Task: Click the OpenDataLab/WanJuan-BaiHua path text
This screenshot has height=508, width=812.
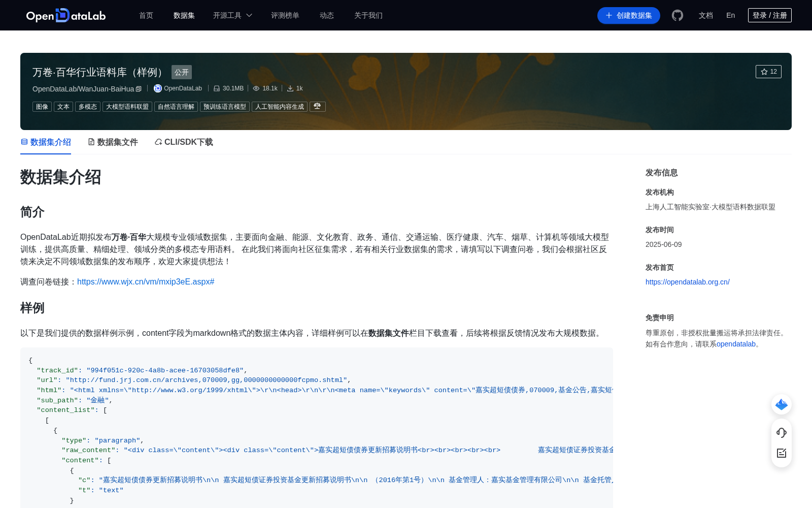Action: [83, 89]
